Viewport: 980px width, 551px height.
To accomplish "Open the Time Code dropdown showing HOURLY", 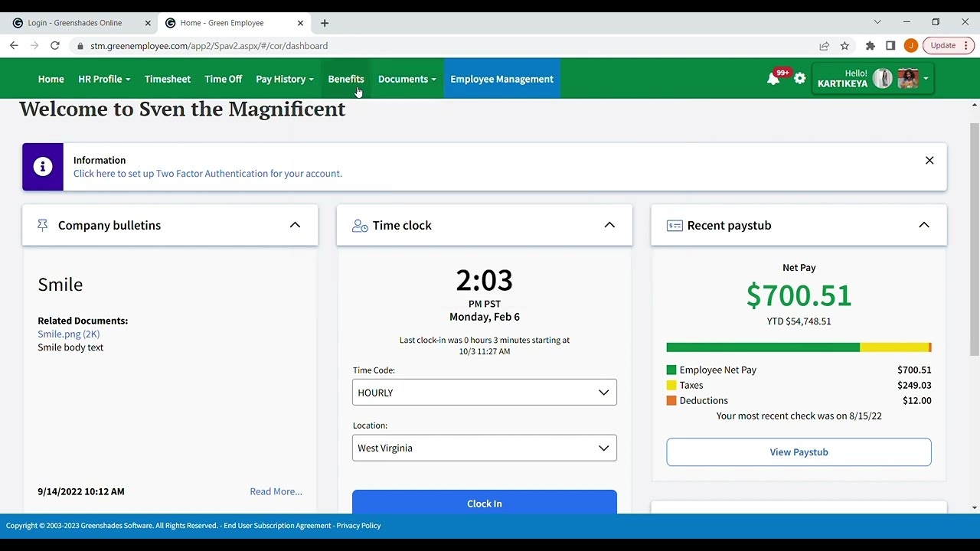I will [x=484, y=392].
